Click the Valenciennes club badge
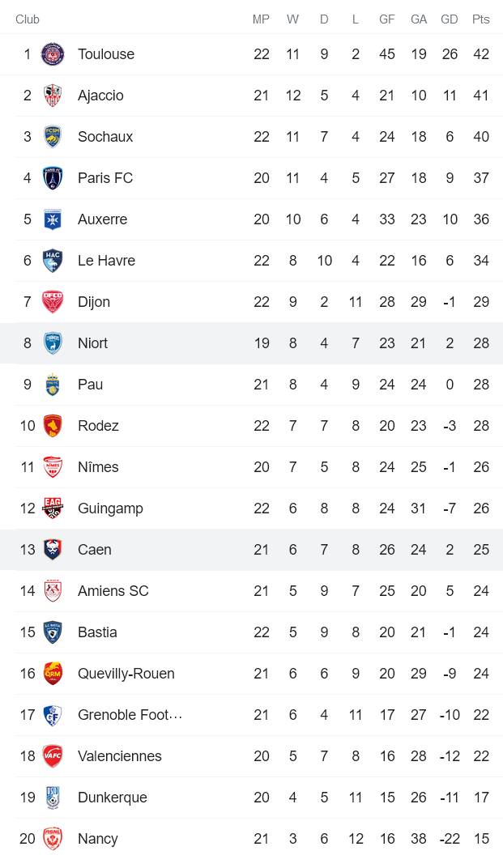Screen dimensions: 503x868 pos(53,755)
